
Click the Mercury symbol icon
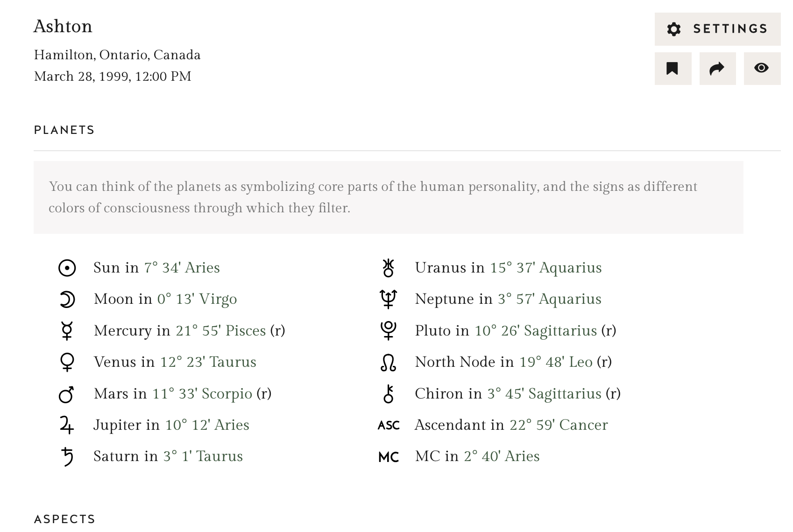point(67,331)
